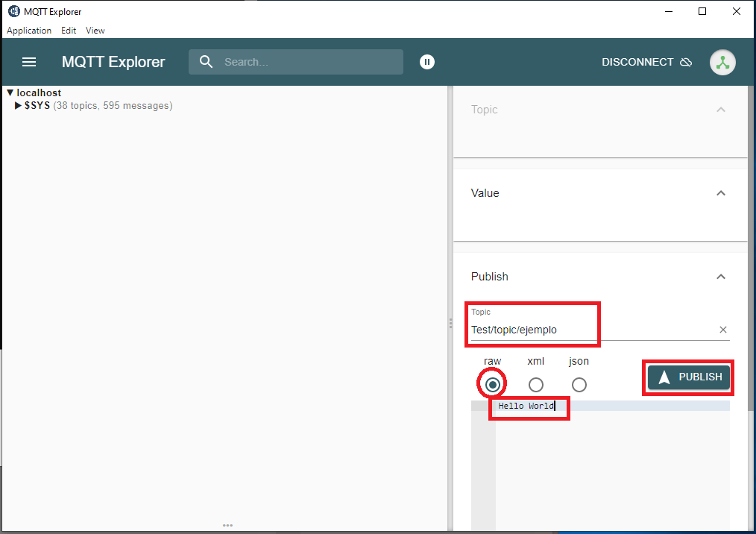756x534 pixels.
Task: Focus the Search input field
Action: 295,62
